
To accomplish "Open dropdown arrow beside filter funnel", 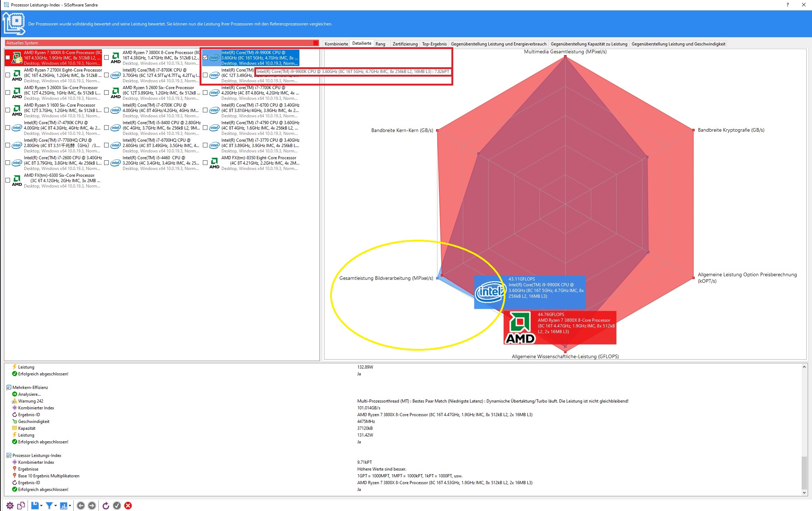I will pos(56,506).
